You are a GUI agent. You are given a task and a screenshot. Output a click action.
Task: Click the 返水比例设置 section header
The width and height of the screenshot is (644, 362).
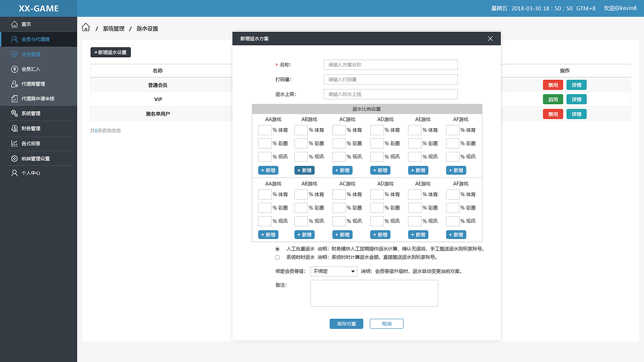pos(367,109)
